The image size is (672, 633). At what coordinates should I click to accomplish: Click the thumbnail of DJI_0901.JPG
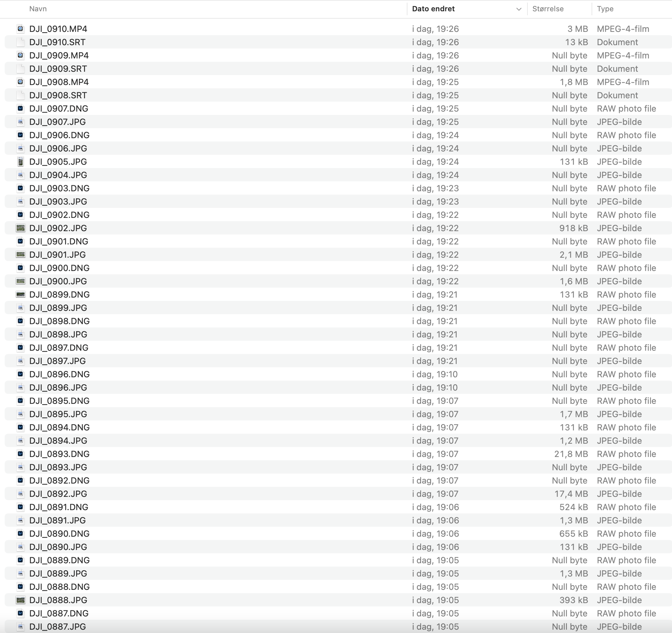21,255
